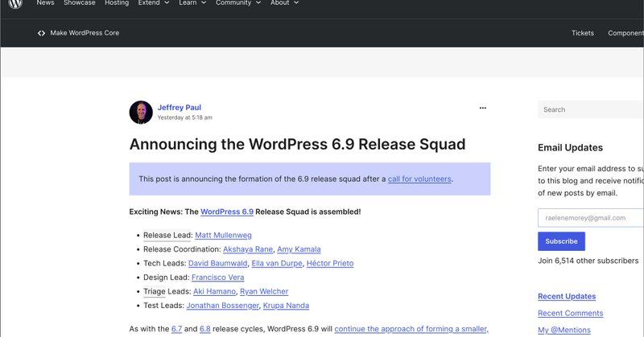The width and height of the screenshot is (644, 337).
Task: Open the Hosting menu item
Action: tap(117, 3)
